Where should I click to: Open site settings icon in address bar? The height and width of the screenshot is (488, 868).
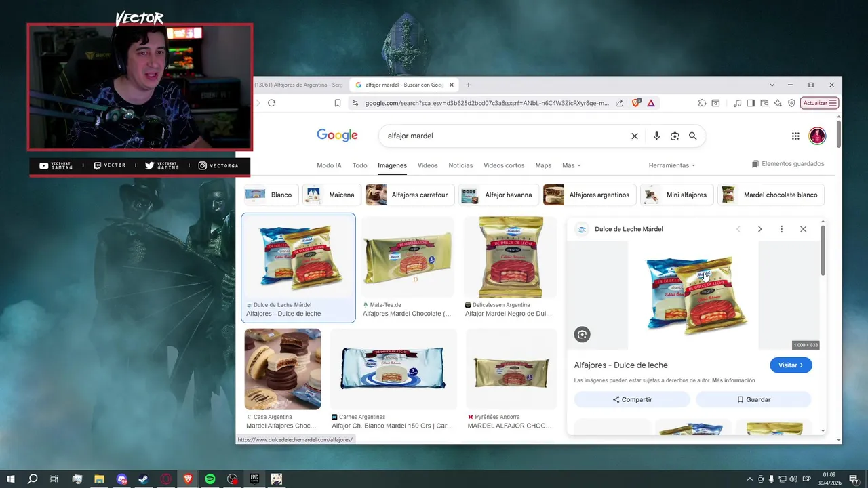355,103
